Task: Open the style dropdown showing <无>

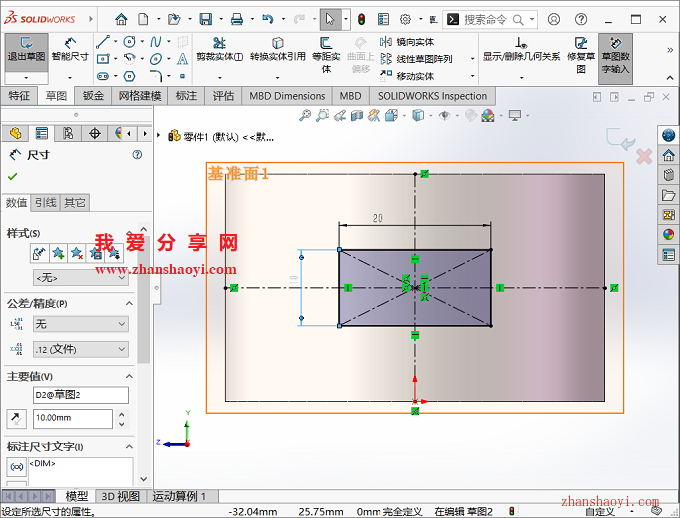Action: click(x=80, y=277)
